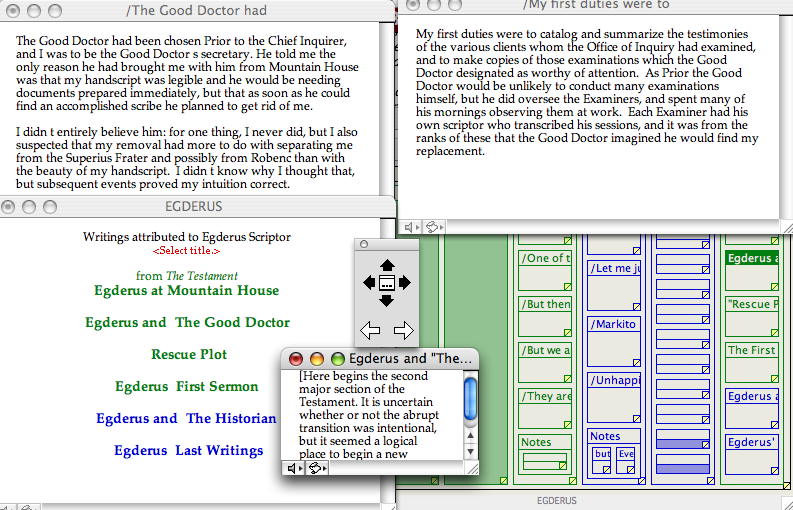Select the "Egderus'" note in map
Image resolution: width=793 pixels, height=510 pixels.
tap(752, 454)
